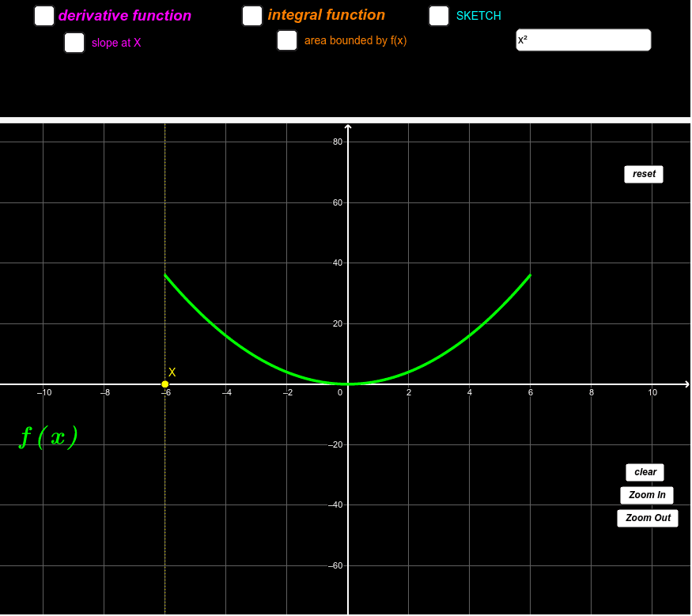This screenshot has width=692, height=616.
Task: Click the reset button
Action: point(644,174)
